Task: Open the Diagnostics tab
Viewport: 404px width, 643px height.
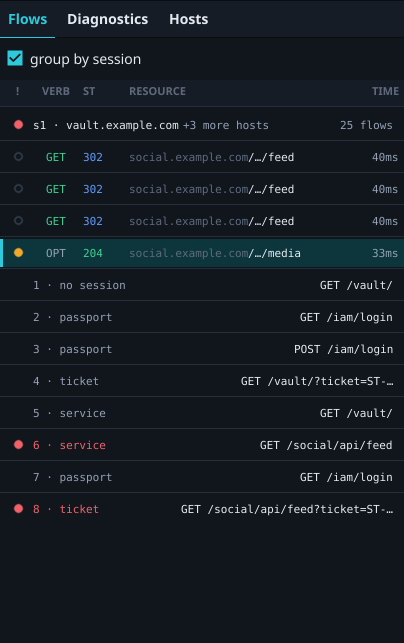Action: point(107,19)
